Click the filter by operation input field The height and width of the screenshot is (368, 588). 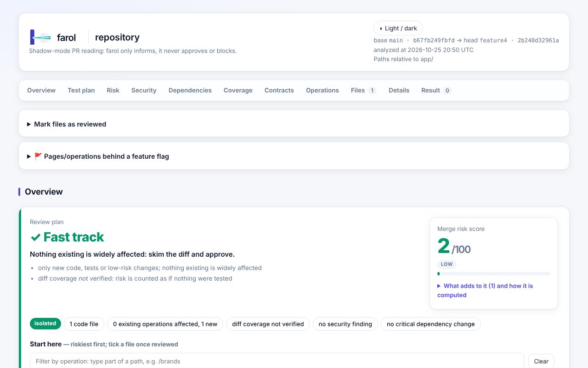tap(277, 361)
